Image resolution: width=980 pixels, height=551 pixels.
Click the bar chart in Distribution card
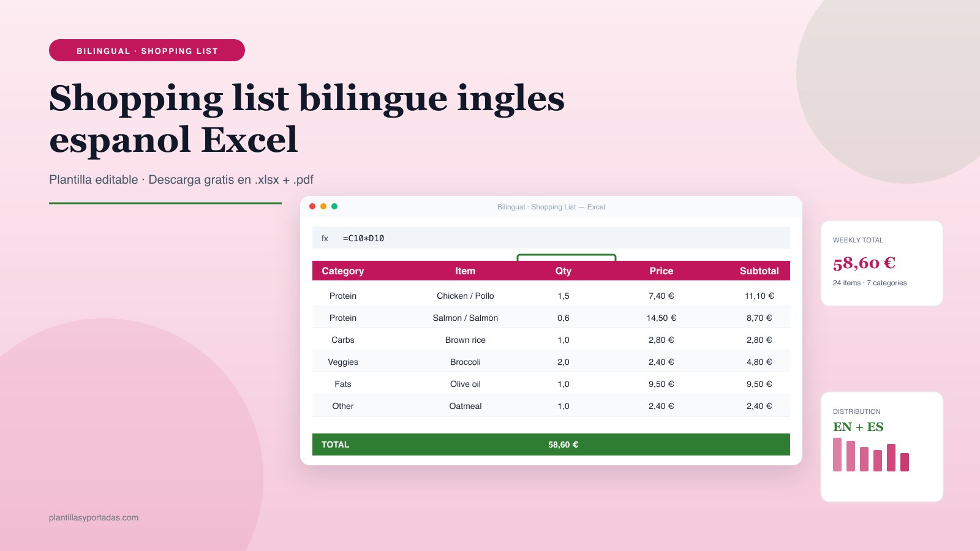[x=871, y=454]
